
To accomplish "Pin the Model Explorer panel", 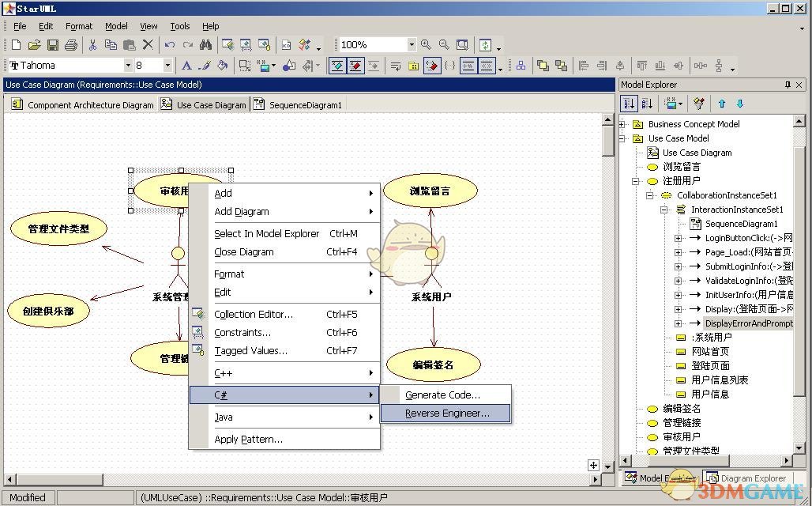I will pos(787,85).
